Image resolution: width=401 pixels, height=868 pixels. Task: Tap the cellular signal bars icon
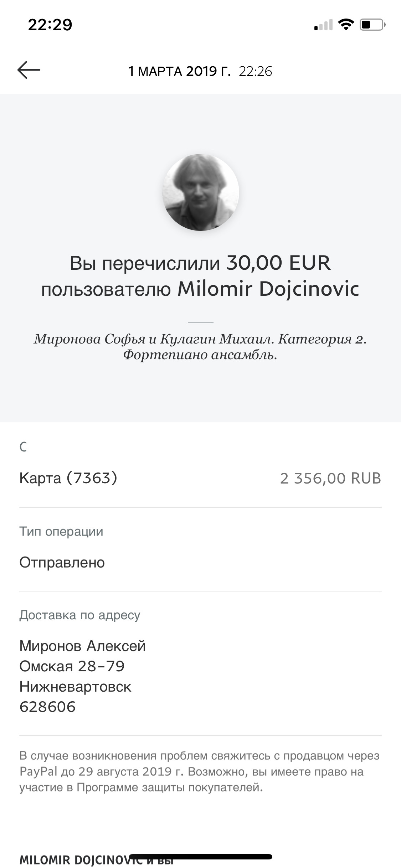(323, 26)
